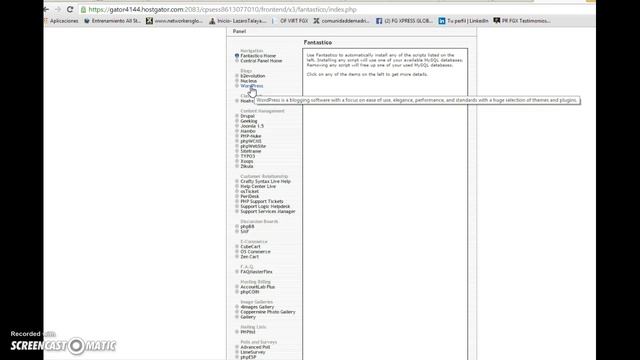
Task: Select AccountLab Plus under Hosting Billing
Action: tap(258, 287)
